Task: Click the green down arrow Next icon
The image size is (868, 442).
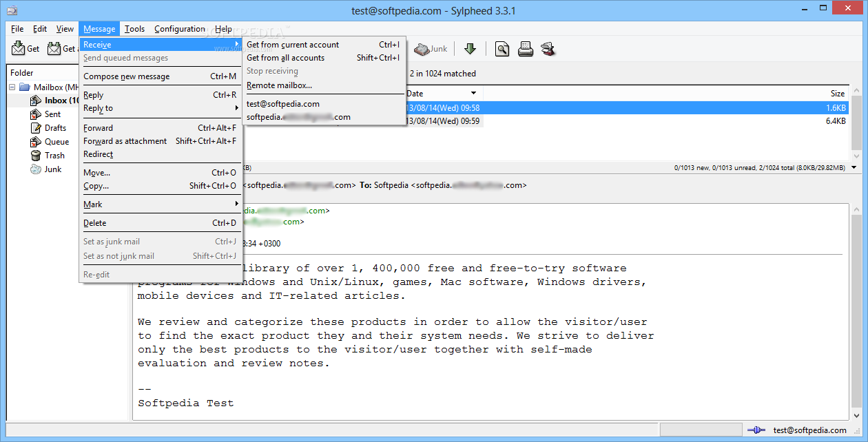Action: (x=471, y=49)
